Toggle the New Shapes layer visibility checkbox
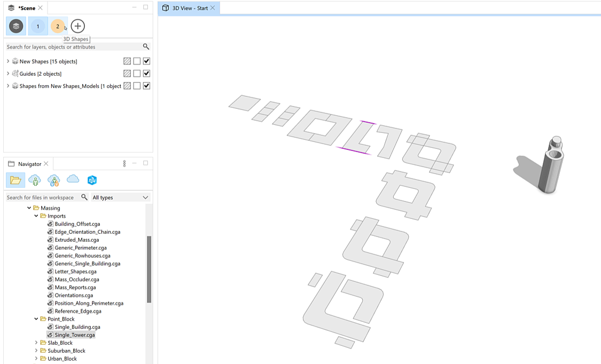Screen dimensions: 601x364 146,61
